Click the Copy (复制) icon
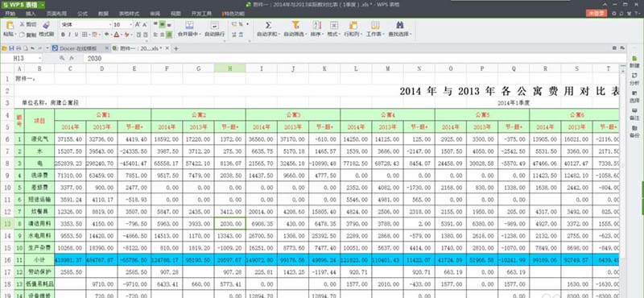The image size is (644, 298). 23,35
